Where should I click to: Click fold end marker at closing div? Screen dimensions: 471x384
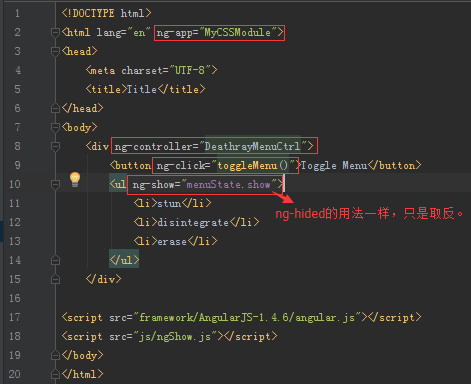tap(55, 279)
